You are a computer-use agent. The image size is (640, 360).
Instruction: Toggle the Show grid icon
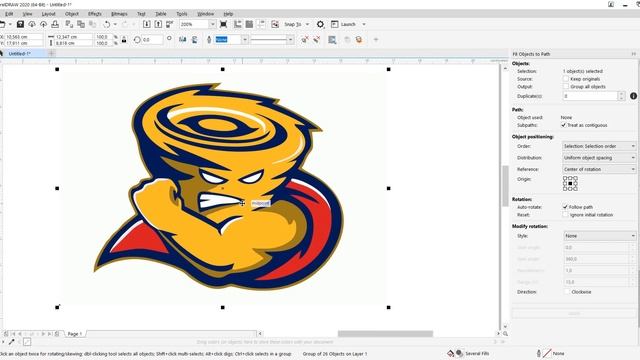tap(249, 24)
